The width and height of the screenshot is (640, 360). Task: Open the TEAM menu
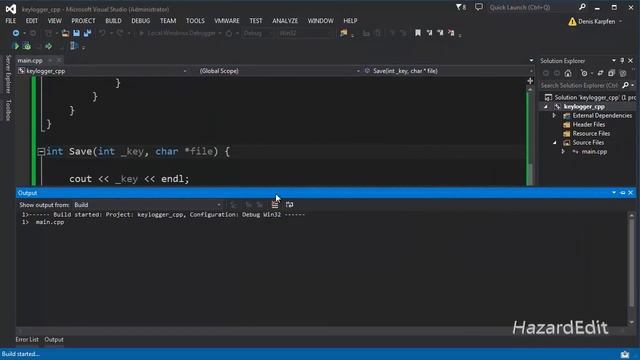(168, 21)
